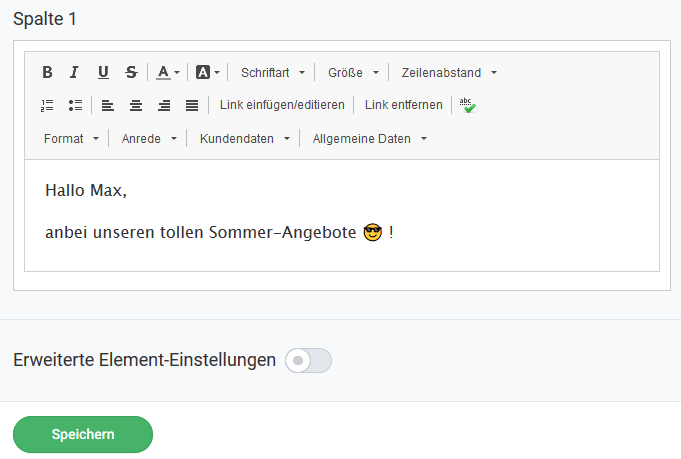Viewport: 681px width, 459px height.
Task: Open text color dropdown arrow
Action: tap(177, 73)
